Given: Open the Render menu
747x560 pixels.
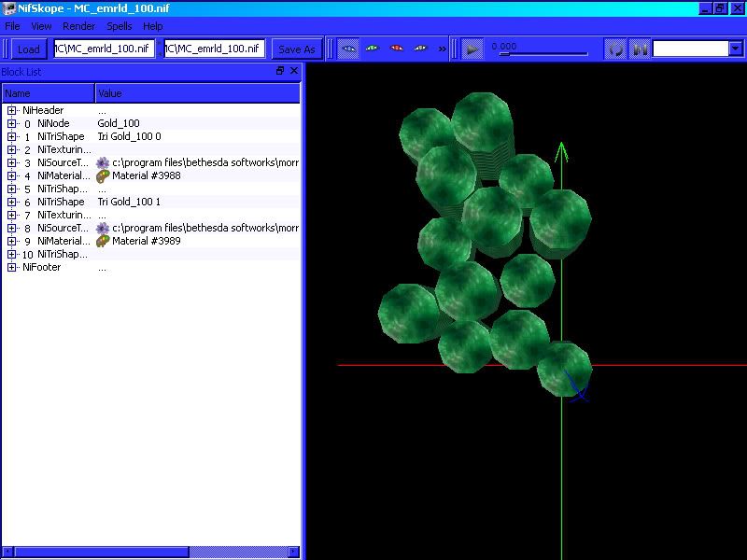Looking at the screenshot, I should click(79, 26).
